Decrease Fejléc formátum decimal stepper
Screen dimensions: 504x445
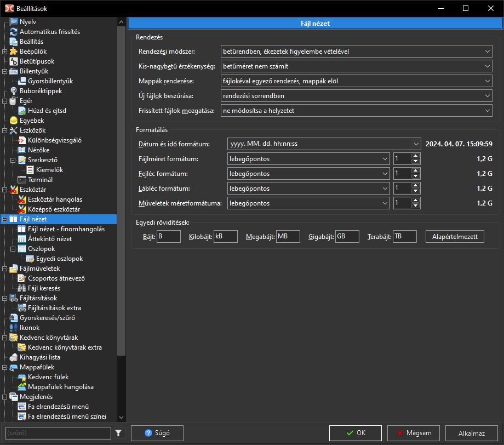click(416, 176)
